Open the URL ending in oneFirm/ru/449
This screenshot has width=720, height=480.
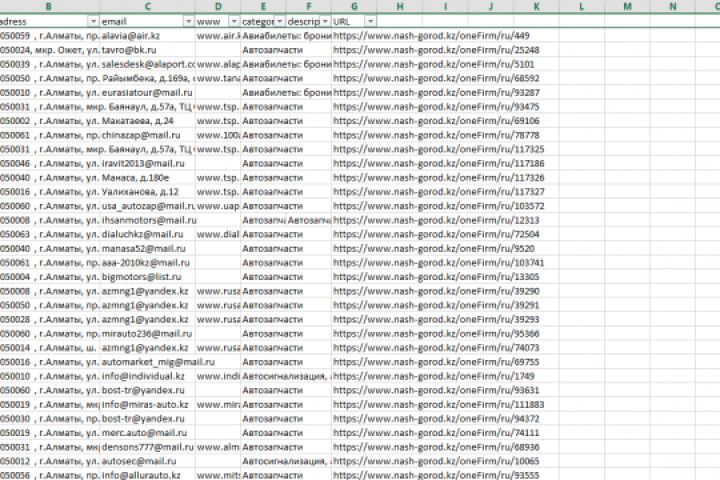click(431, 36)
